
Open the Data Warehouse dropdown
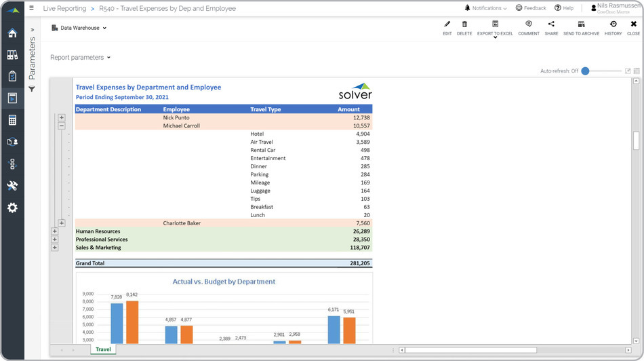(79, 28)
